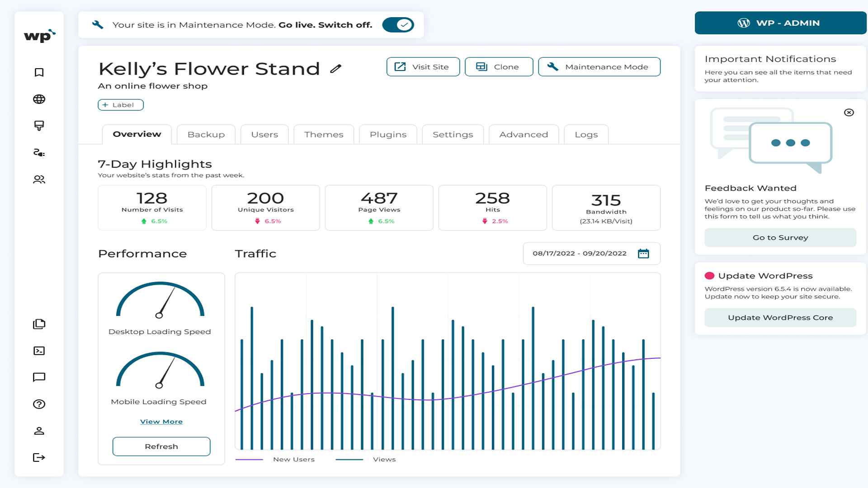Viewport: 868px width, 488px height.
Task: Click the chat bubbles feedback illustration
Action: 772,141
